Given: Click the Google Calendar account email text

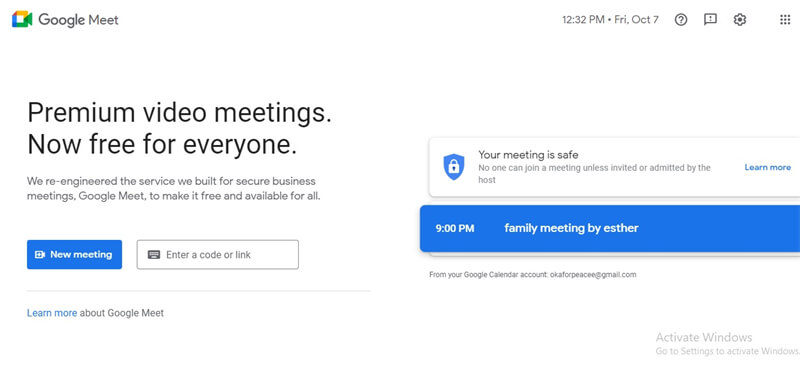Looking at the screenshot, I should coord(593,275).
